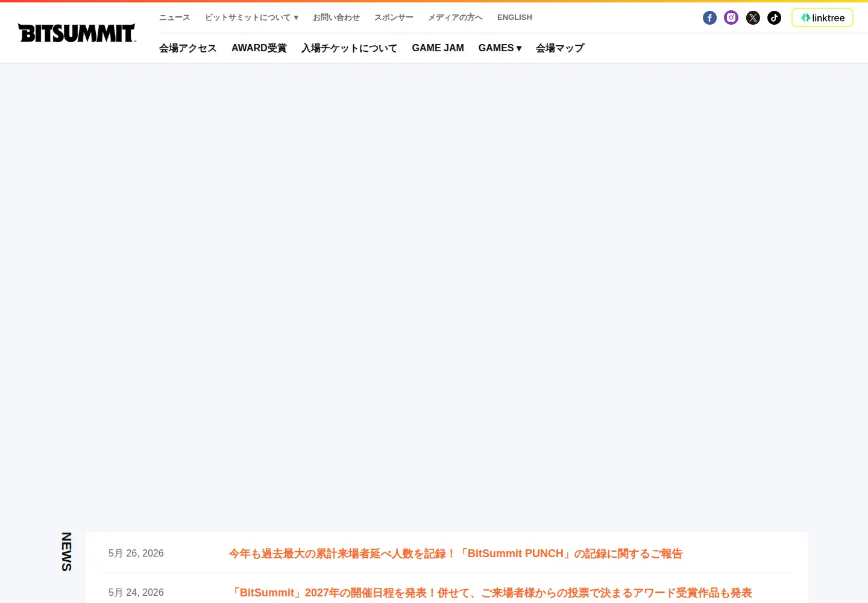Click the 5月 24, 2026 news date
This screenshot has width=868, height=603.
point(136,593)
